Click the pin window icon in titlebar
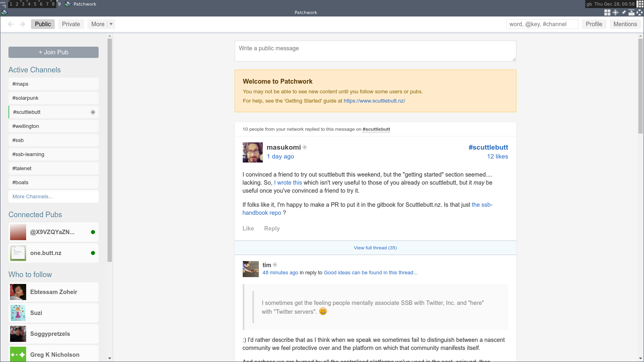 623,12
